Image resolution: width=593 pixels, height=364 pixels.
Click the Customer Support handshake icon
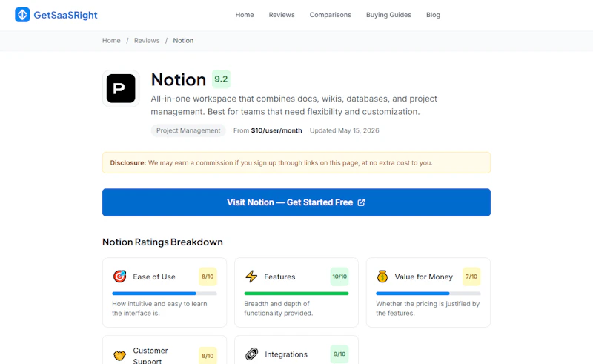click(x=119, y=356)
